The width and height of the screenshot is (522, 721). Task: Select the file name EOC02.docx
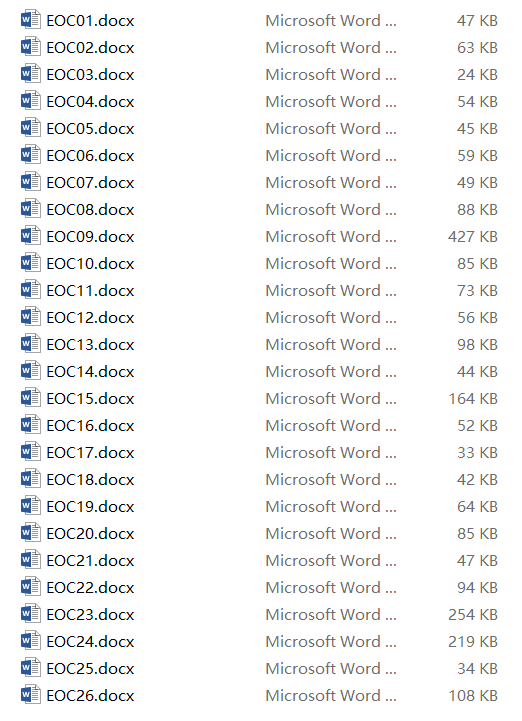point(91,48)
